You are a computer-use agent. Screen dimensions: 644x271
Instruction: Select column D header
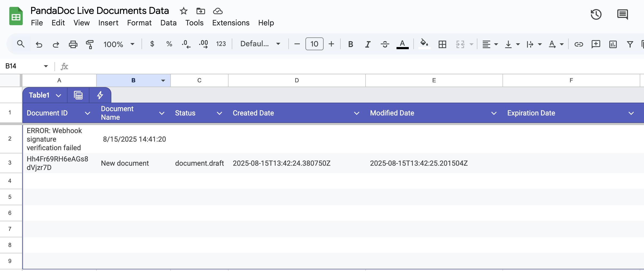(x=297, y=80)
